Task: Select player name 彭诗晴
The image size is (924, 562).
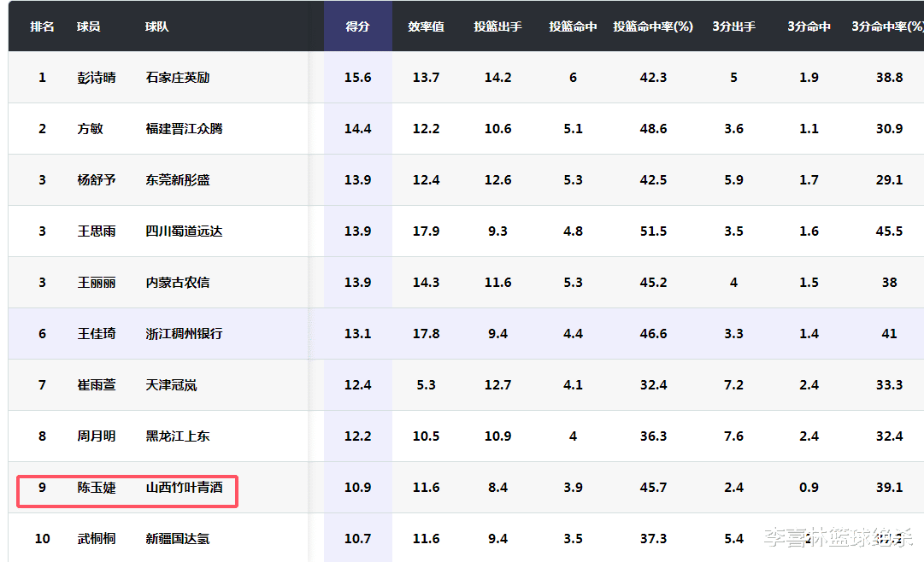Action: pyautogui.click(x=97, y=78)
